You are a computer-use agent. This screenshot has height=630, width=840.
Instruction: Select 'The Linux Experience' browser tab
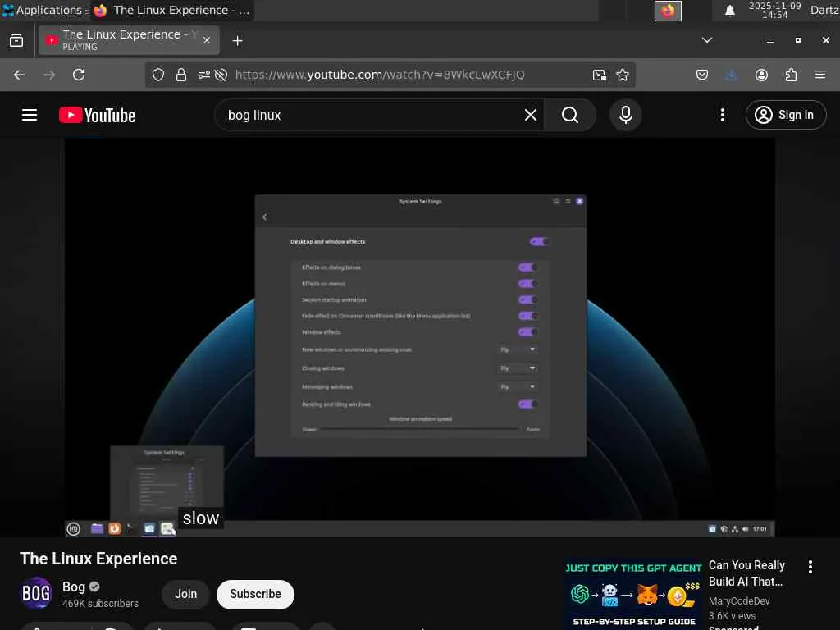129,40
